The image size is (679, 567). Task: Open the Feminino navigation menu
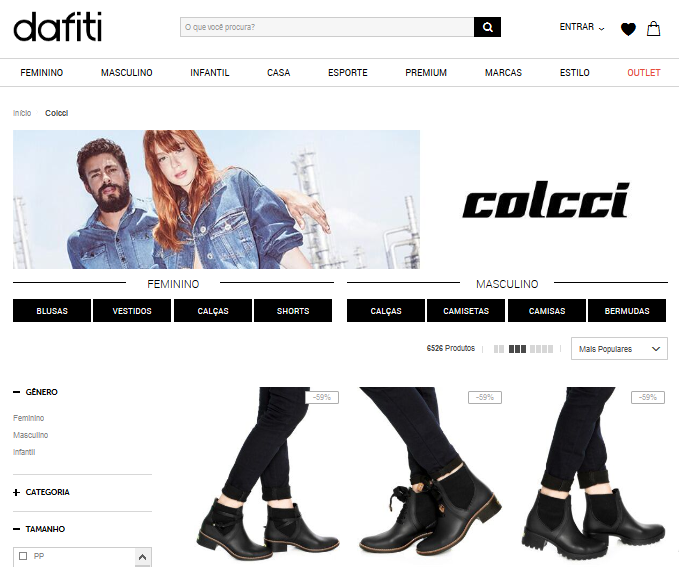click(41, 73)
